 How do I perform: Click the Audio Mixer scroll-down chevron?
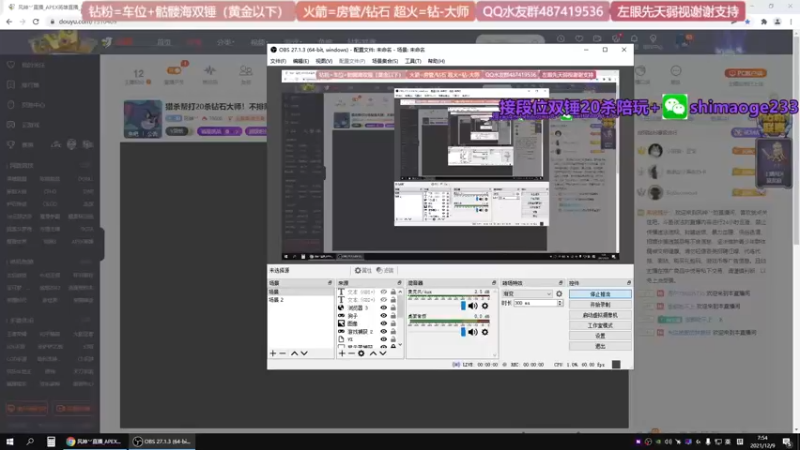point(494,356)
